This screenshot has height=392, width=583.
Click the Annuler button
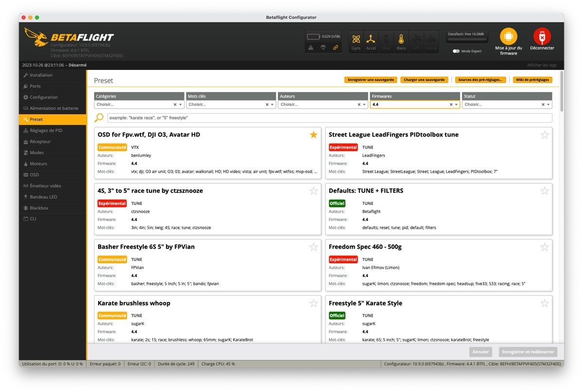(481, 352)
